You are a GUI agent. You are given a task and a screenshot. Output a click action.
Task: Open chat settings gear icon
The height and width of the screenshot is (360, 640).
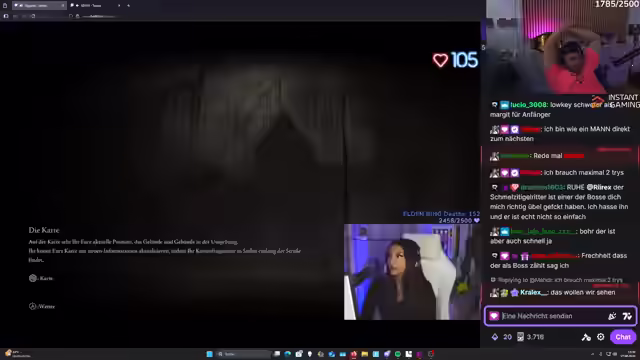point(600,337)
